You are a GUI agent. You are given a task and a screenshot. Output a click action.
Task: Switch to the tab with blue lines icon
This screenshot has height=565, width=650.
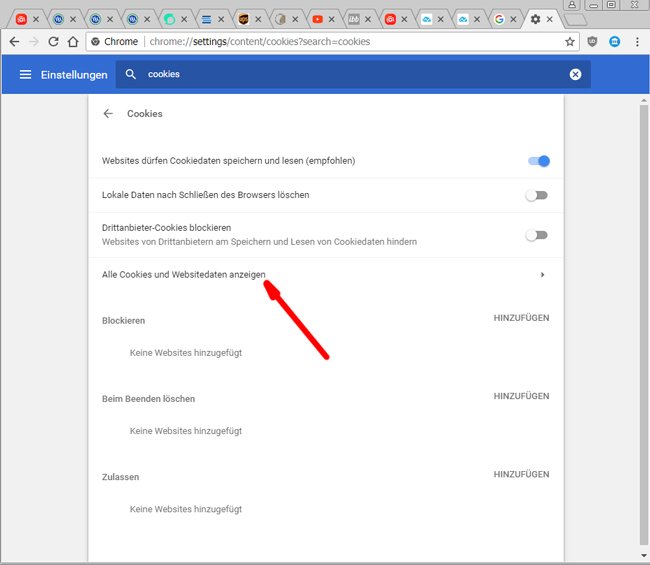[206, 19]
